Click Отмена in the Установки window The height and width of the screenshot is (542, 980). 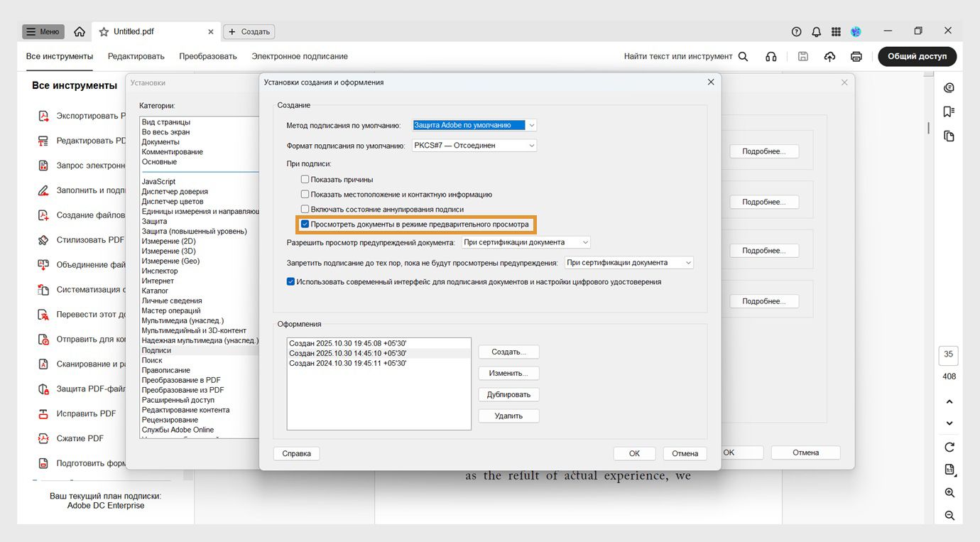[x=806, y=452]
